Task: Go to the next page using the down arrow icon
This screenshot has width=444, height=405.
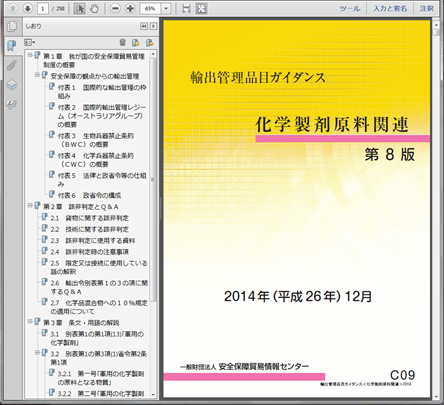Action: tap(28, 8)
